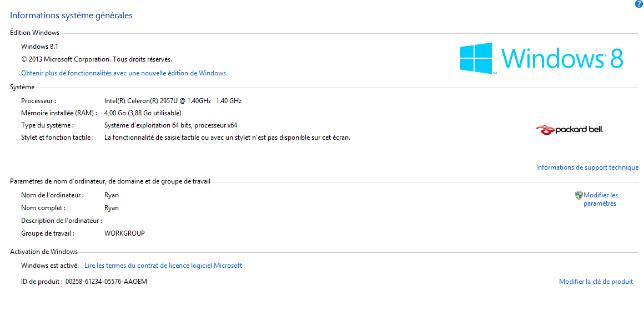Image resolution: width=644 pixels, height=321 pixels.
Task: Open Informations de support technique link
Action: pos(587,167)
